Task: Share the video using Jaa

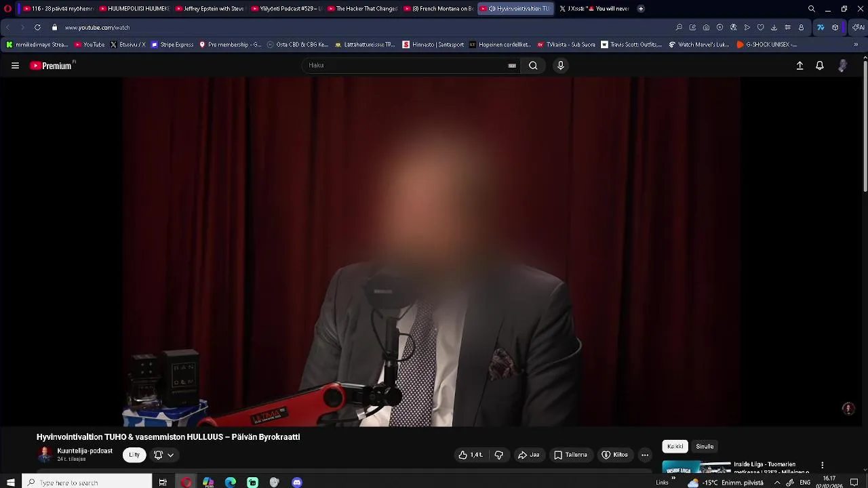Action: [x=529, y=455]
